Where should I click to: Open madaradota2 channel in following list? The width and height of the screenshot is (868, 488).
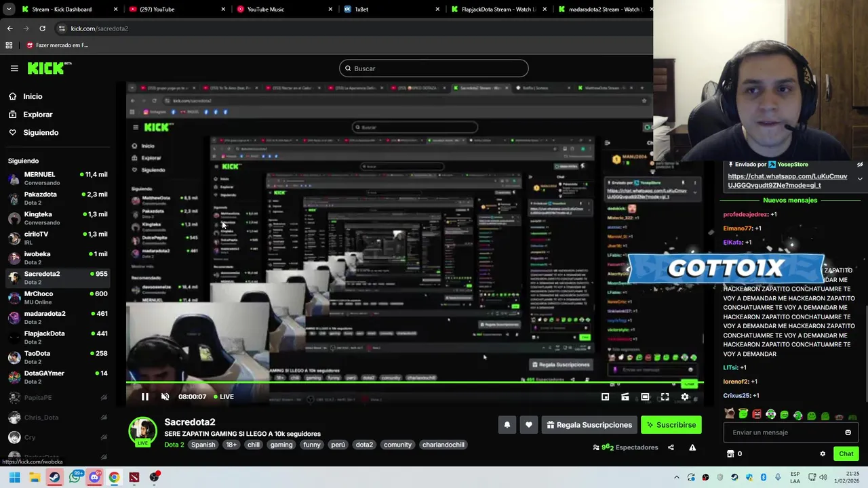(x=58, y=317)
